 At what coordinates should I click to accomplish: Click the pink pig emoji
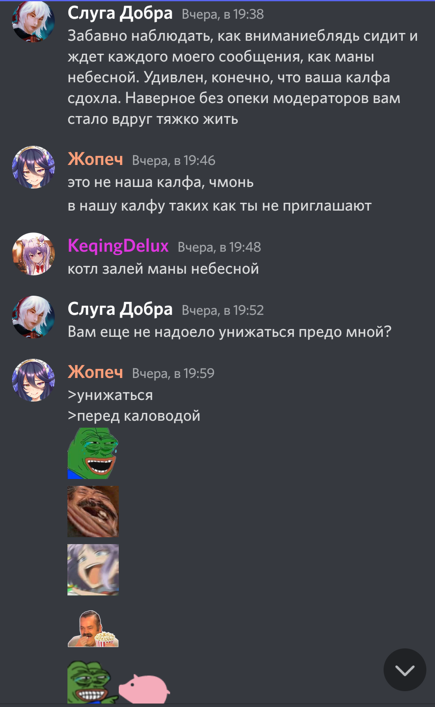(144, 689)
